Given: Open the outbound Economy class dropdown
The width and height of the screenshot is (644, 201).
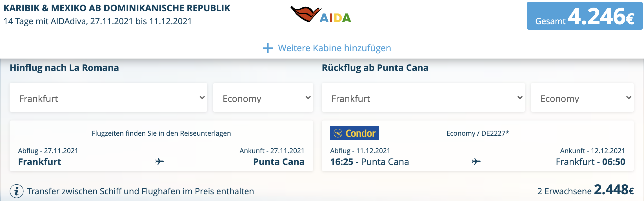Looking at the screenshot, I should pos(263,98).
